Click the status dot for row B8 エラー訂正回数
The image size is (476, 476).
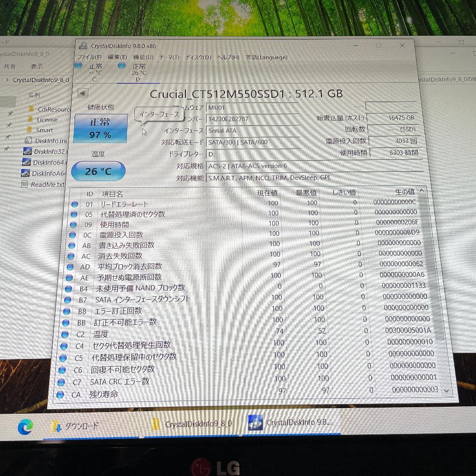click(67, 311)
